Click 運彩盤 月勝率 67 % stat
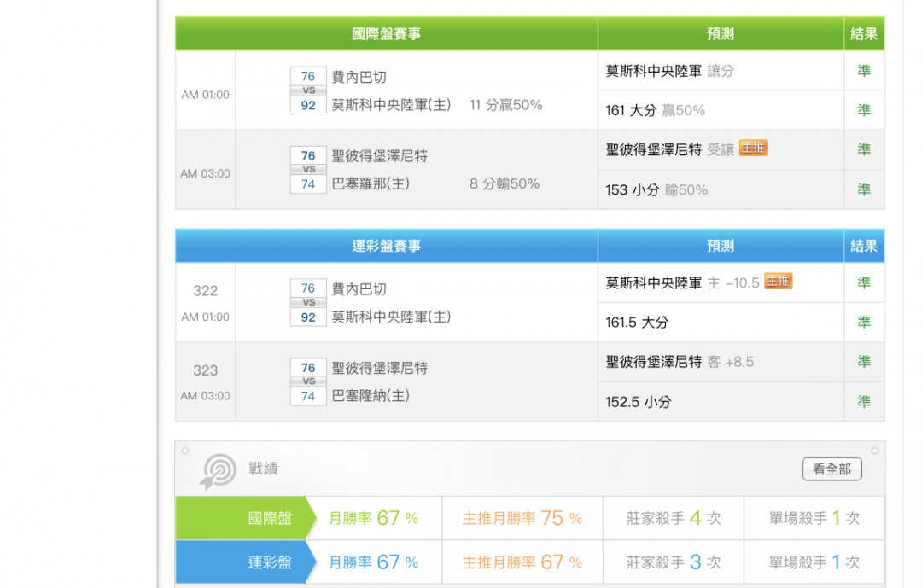Viewport: 922px width, 588px height. tap(373, 562)
